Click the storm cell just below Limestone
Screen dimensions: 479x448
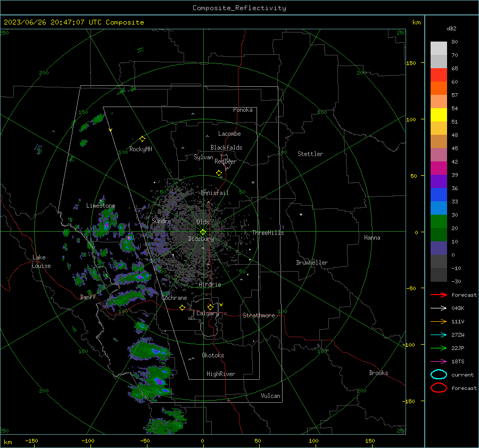(106, 225)
